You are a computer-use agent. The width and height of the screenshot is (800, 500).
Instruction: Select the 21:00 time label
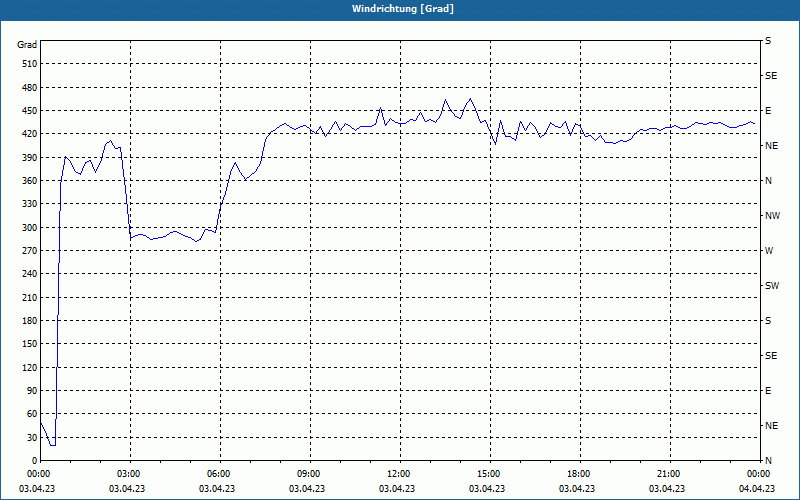[669, 474]
